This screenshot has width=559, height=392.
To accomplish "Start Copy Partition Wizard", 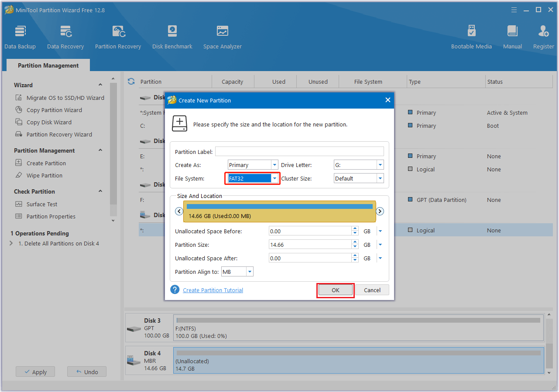I will coord(54,110).
